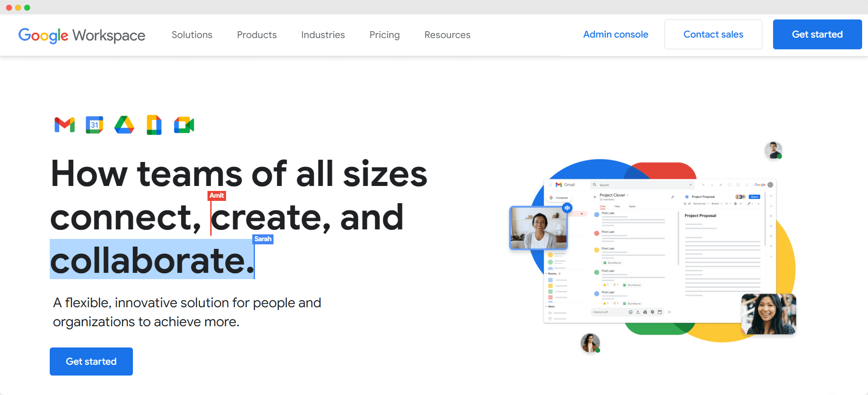
Task: Click the man's avatar at top right
Action: point(773,150)
